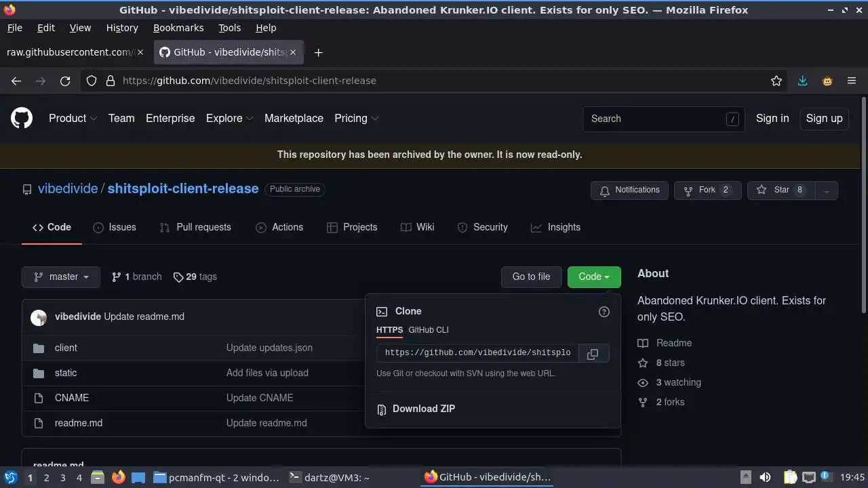Switch to the Actions tab

pos(279,228)
